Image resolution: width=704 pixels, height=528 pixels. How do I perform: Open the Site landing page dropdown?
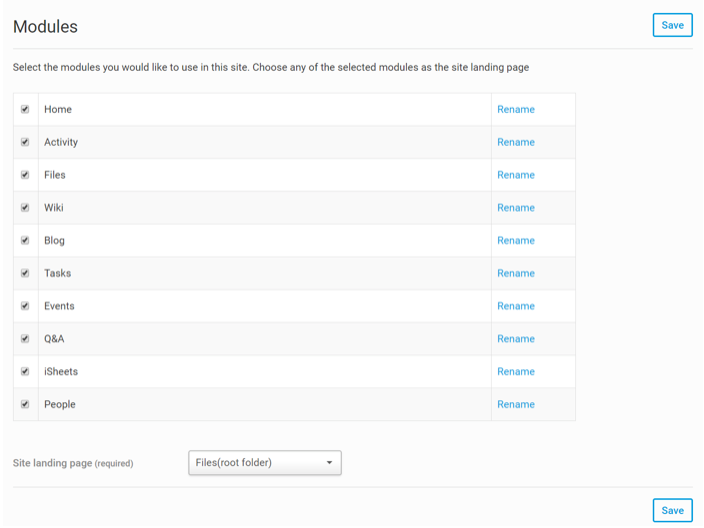coord(265,462)
